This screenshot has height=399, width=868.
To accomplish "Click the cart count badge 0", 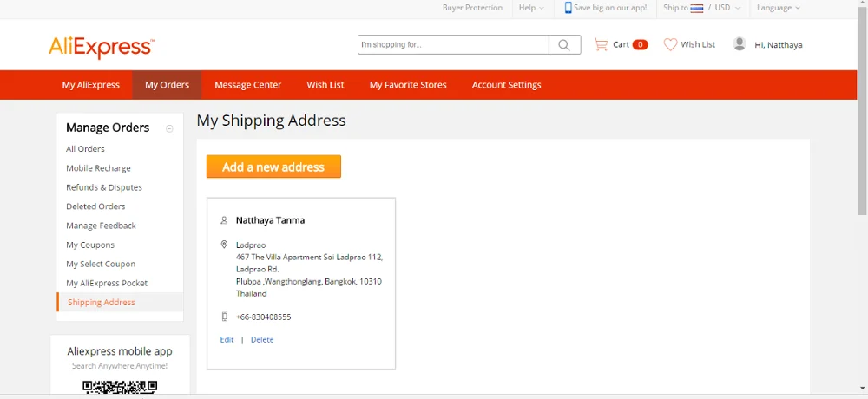I will click(x=640, y=45).
